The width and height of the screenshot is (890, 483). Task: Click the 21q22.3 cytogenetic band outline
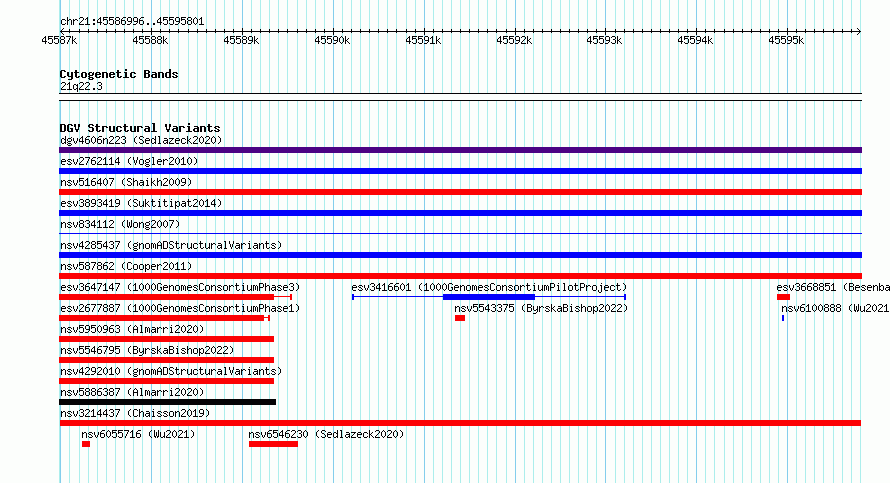pos(460,97)
